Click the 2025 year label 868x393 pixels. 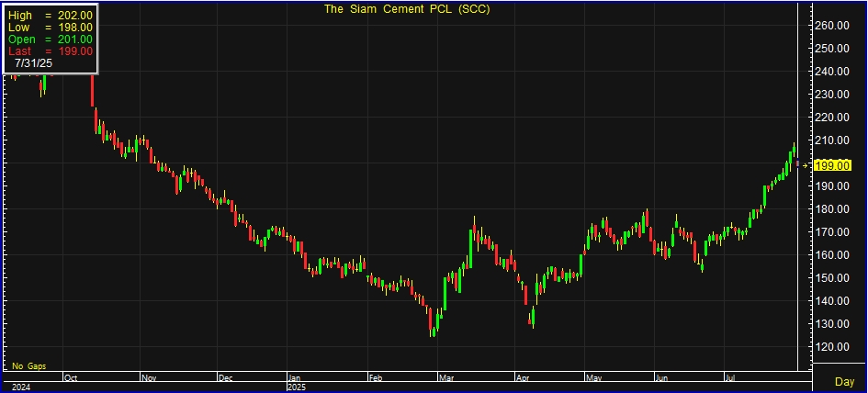pyautogui.click(x=299, y=387)
